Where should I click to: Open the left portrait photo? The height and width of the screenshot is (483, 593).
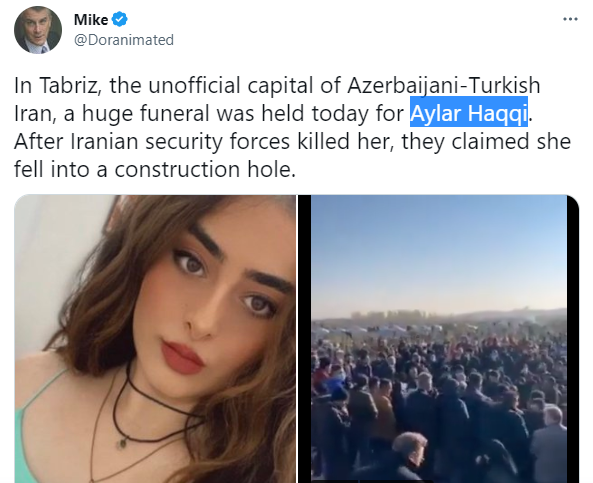click(x=155, y=339)
